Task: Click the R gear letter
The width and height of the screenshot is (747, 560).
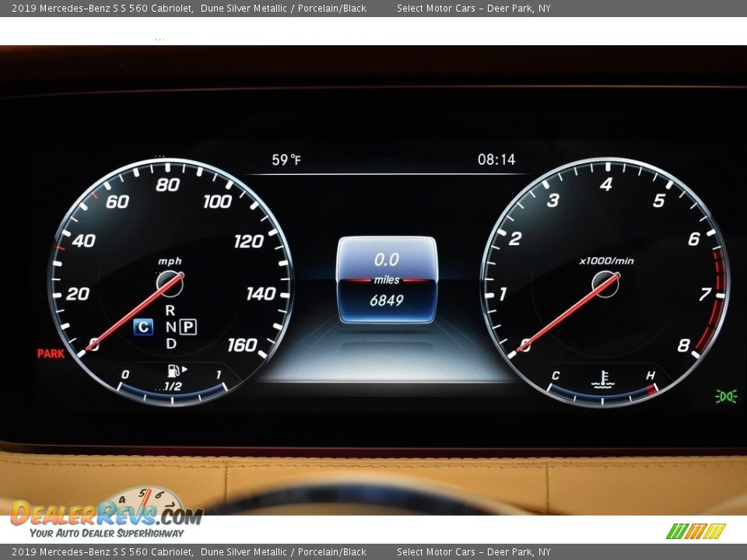Action: tap(170, 310)
